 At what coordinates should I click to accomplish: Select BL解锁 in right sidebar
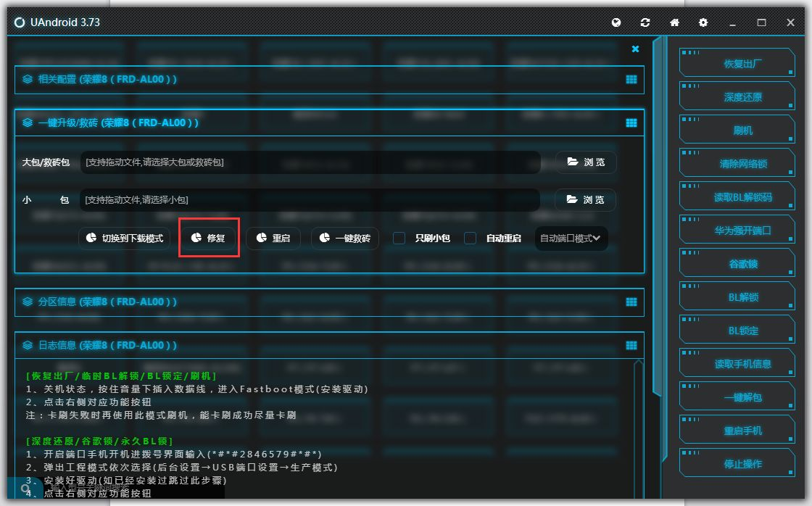click(737, 296)
